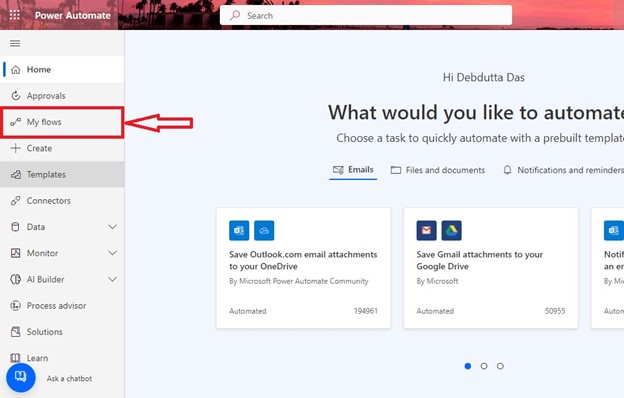Expand the AI Builder chevron
The height and width of the screenshot is (398, 624).
pos(113,279)
